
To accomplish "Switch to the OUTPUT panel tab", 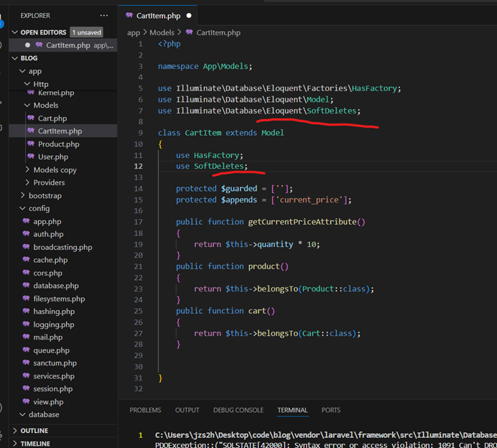I will click(187, 410).
